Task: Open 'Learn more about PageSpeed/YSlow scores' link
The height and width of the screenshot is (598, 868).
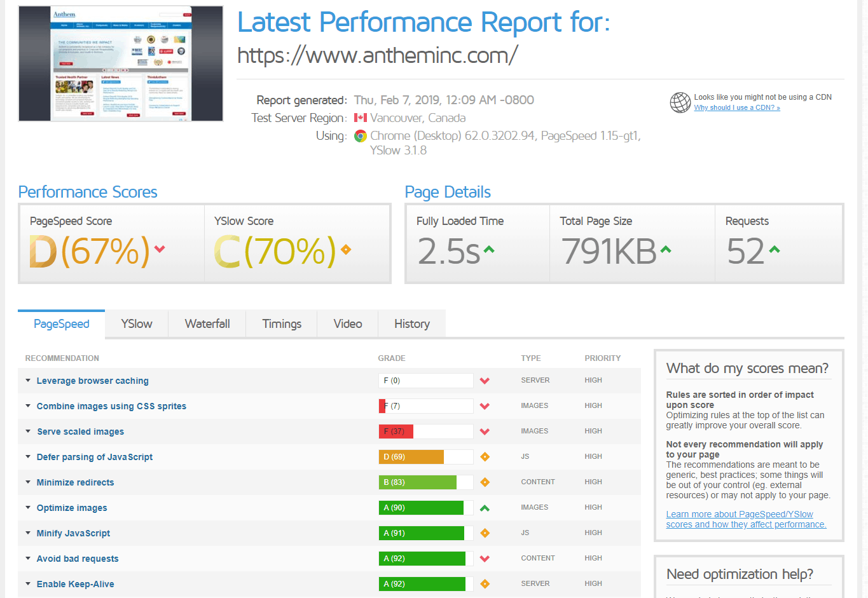Action: click(746, 519)
